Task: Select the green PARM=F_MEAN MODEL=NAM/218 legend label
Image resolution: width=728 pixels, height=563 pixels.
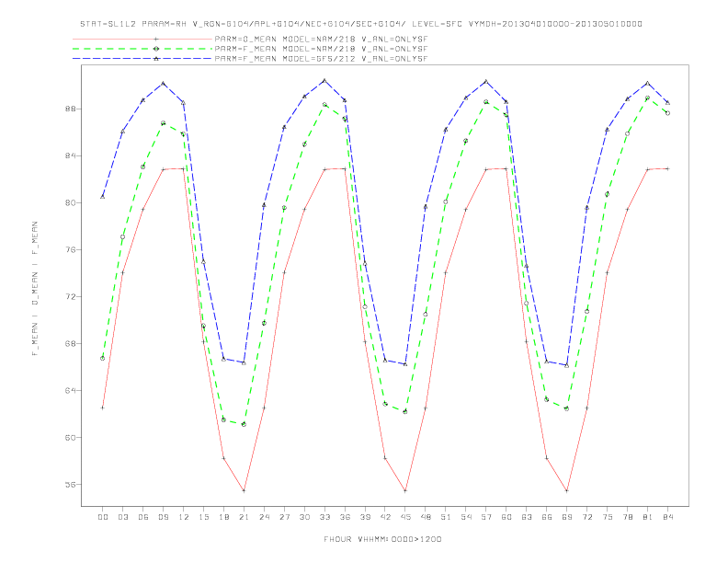Action: tap(321, 49)
